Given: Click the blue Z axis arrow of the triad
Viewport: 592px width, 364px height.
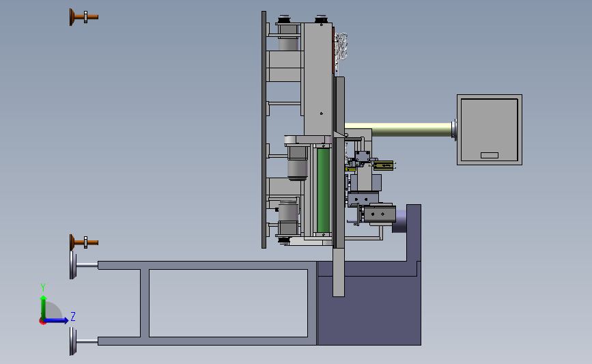Looking at the screenshot, I should click(57, 320).
